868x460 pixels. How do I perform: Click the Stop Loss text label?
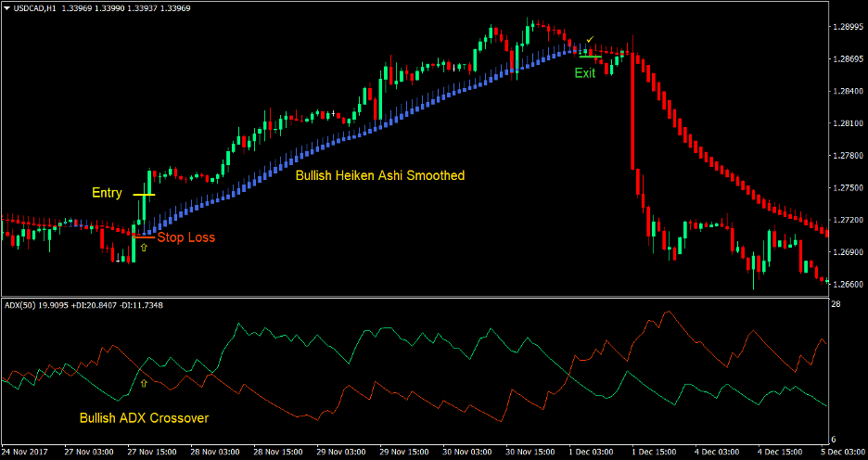pos(185,237)
